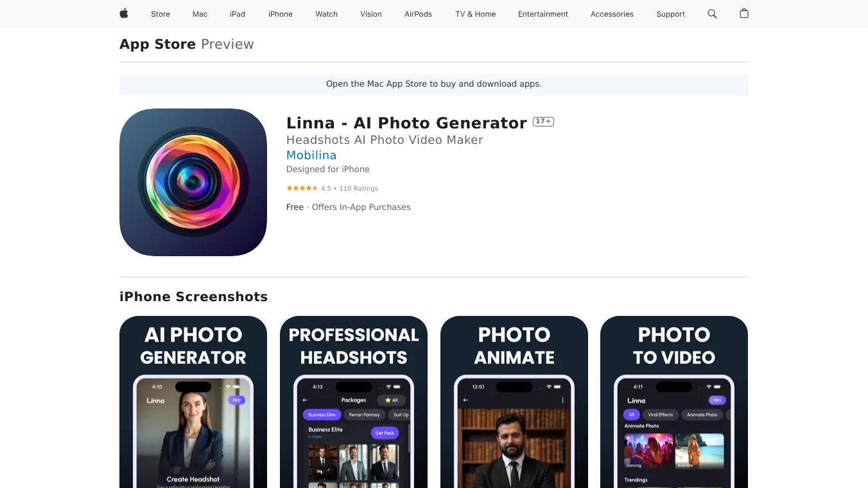Viewport: 868px width, 488px height.
Task: Click the 17+ age rating badge
Action: click(x=543, y=121)
